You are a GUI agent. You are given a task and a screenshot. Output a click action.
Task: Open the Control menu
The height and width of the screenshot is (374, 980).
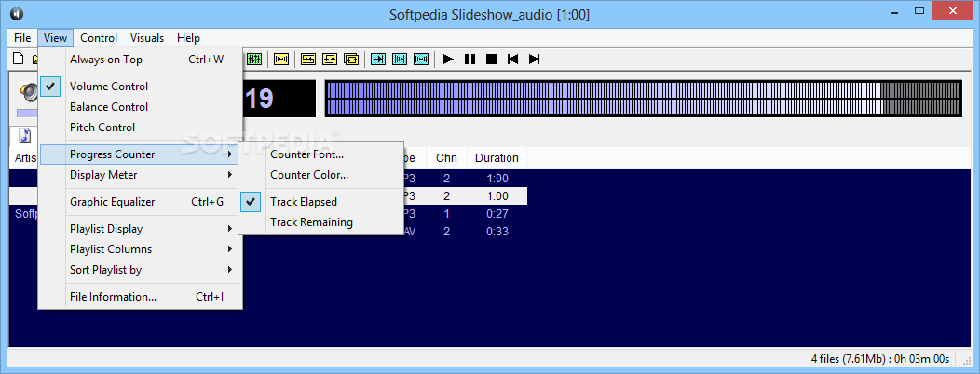pyautogui.click(x=99, y=38)
